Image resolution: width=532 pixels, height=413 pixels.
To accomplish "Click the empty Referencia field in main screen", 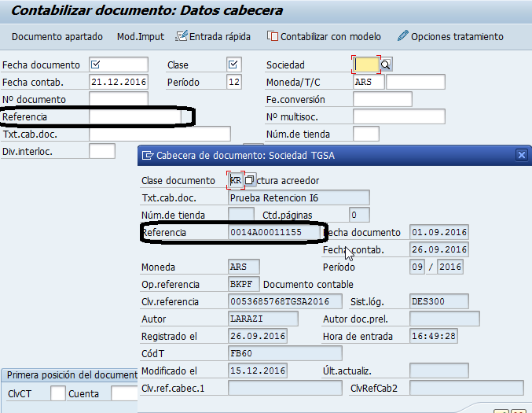I will 135,116.
